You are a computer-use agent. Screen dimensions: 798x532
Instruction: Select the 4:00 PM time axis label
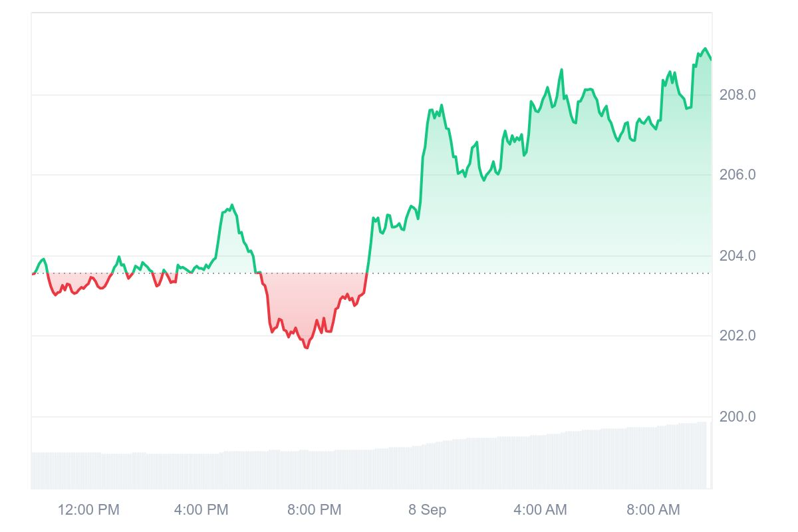pyautogui.click(x=201, y=510)
